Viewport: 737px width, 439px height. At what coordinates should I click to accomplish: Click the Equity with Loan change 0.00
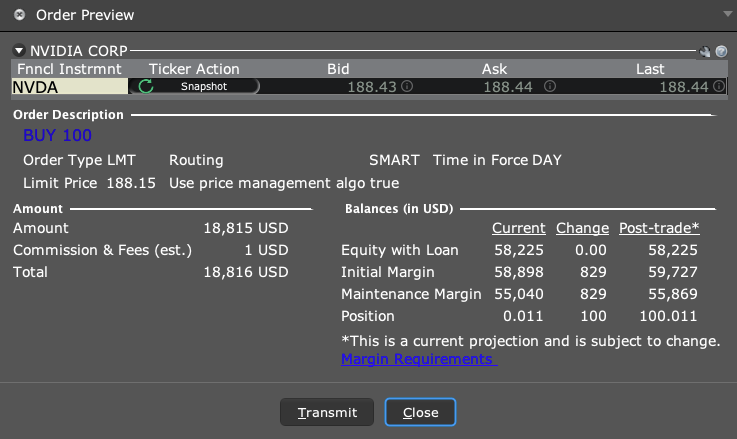590,250
